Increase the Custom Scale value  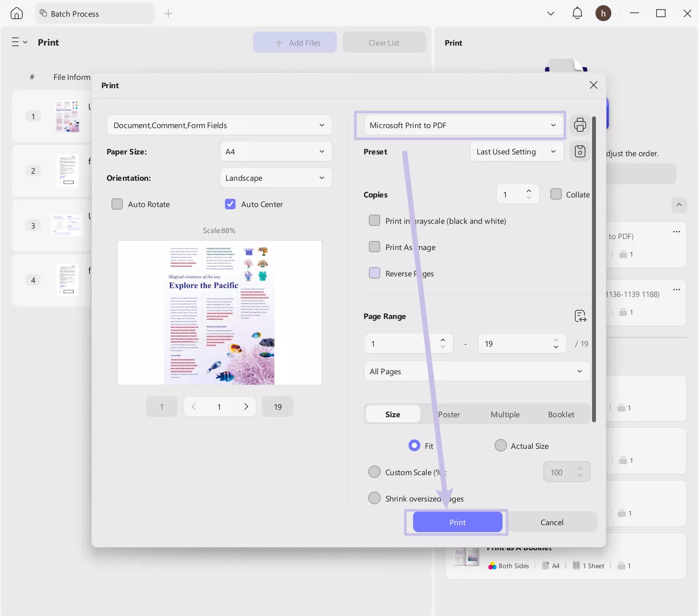pyautogui.click(x=580, y=469)
